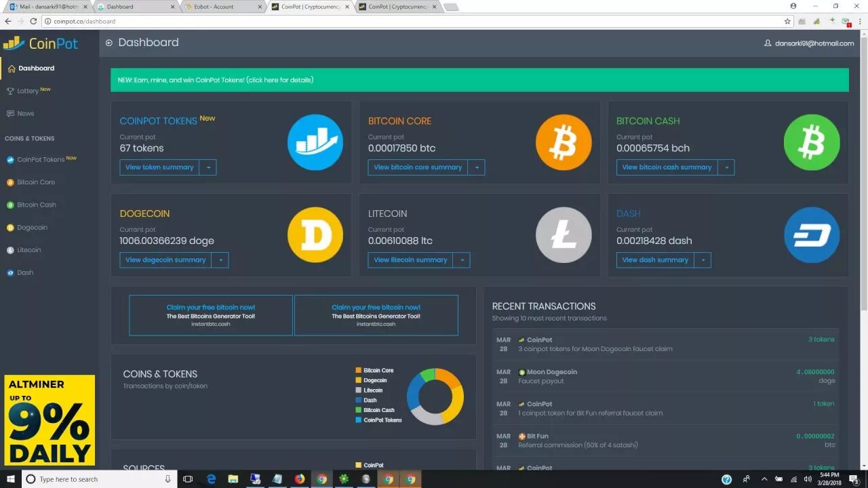Click the CoinPot logo in sidebar
868x488 pixels.
40,43
